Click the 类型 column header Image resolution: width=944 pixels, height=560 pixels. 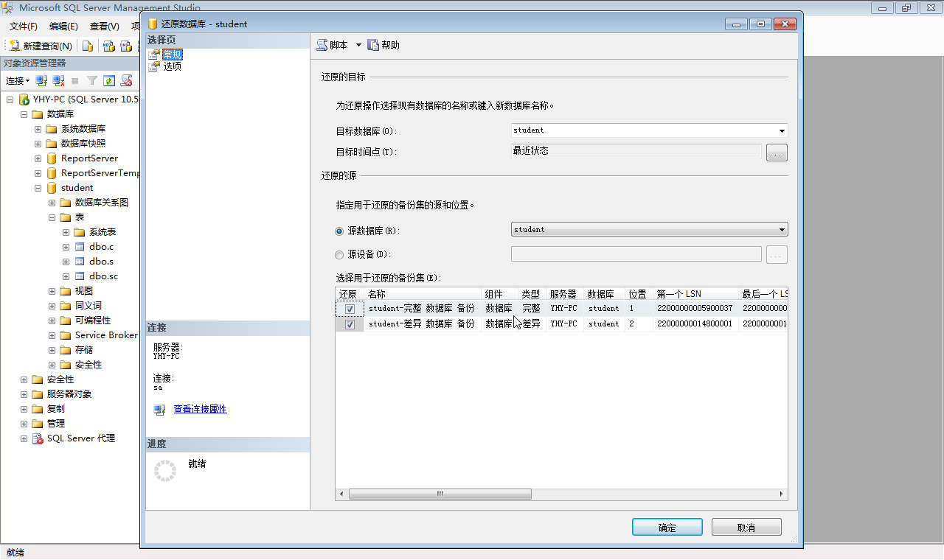[x=532, y=294]
